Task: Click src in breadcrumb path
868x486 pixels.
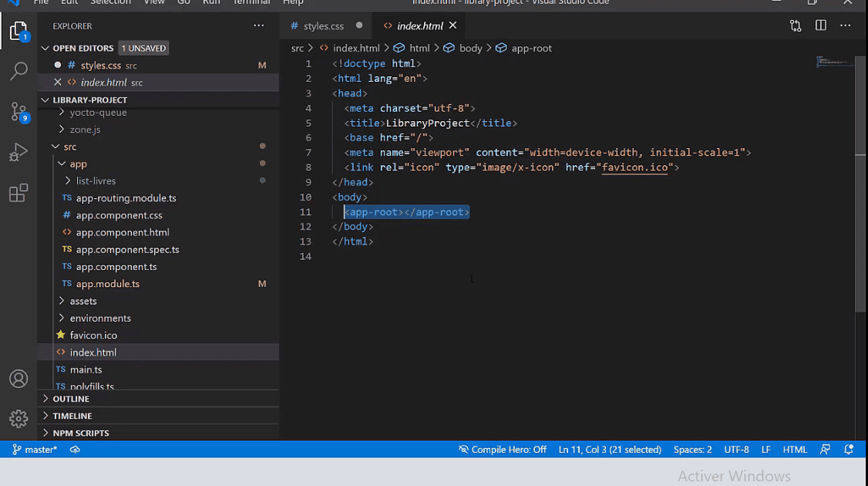Action: coord(298,48)
